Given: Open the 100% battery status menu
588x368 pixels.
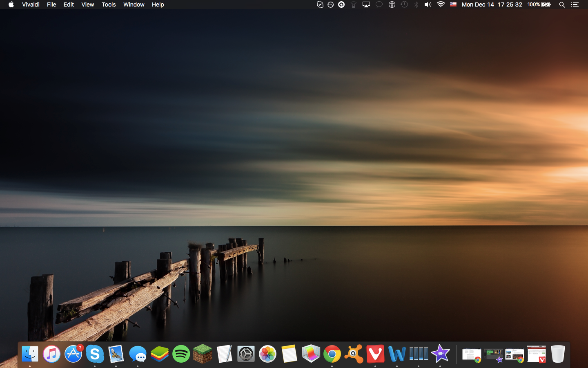Looking at the screenshot, I should pos(539,4).
